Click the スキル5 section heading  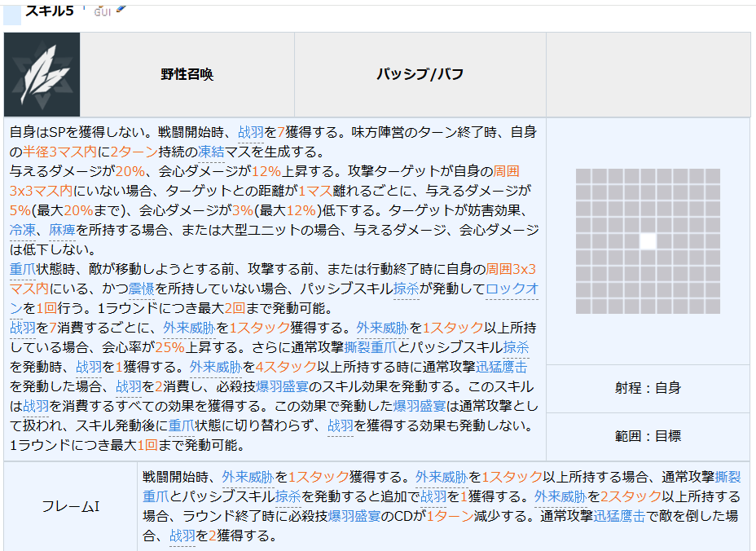[49, 10]
